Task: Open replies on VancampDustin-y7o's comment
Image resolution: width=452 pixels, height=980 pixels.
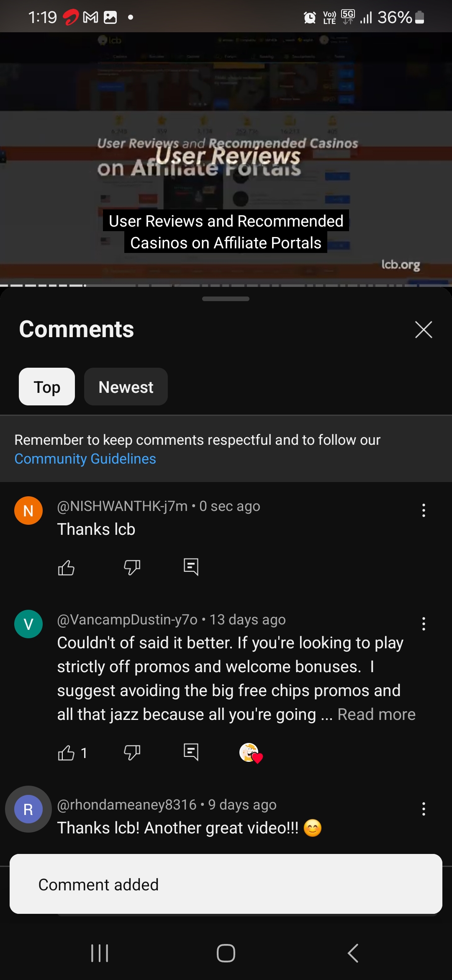Action: pyautogui.click(x=191, y=752)
